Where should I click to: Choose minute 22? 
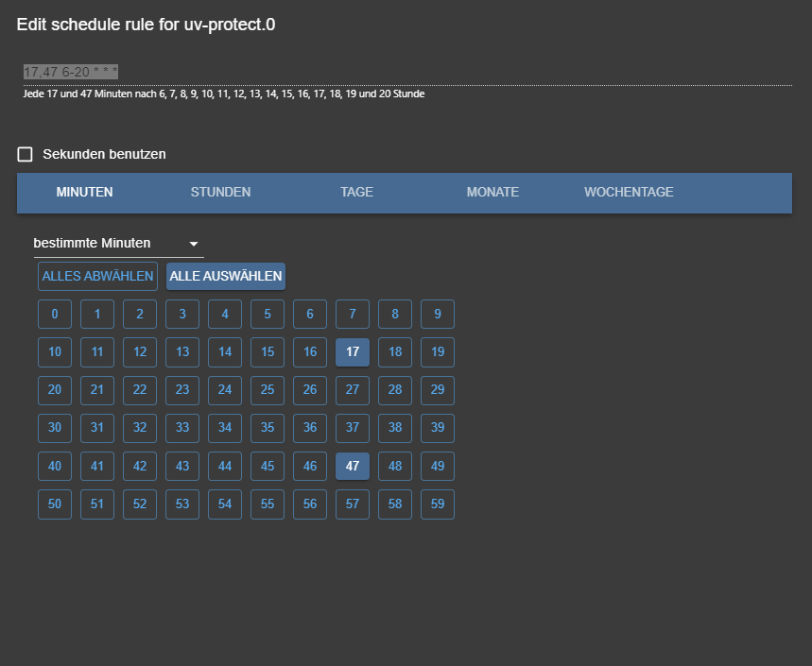(140, 390)
